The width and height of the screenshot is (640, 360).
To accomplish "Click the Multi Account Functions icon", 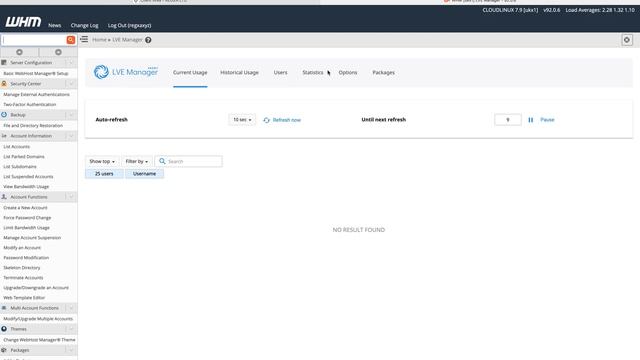I will tap(4, 308).
